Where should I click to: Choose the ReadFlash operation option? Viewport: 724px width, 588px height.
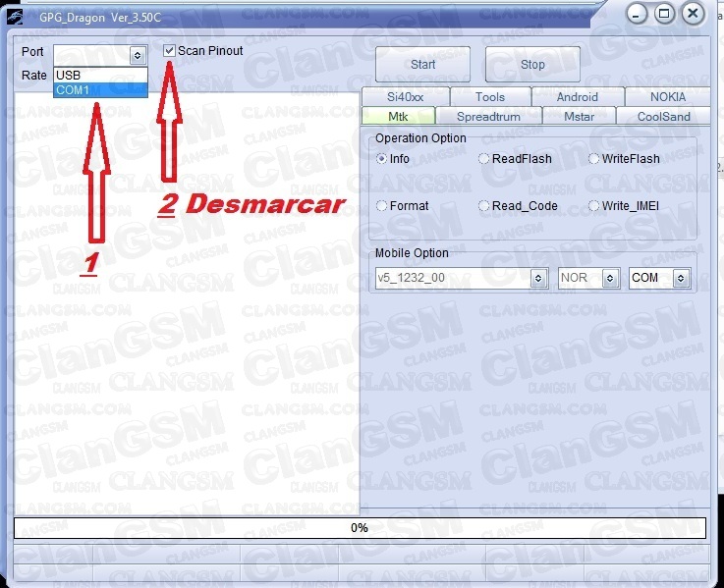[x=484, y=159]
